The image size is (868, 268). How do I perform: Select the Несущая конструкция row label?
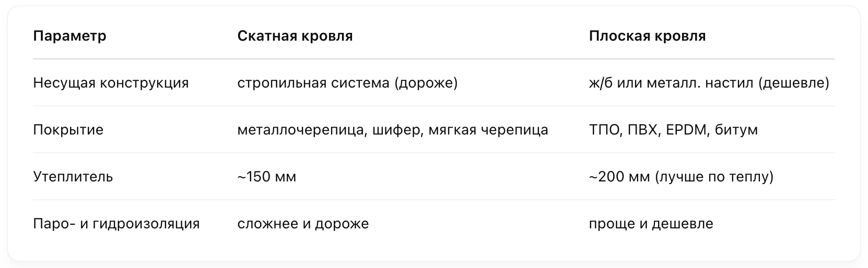pyautogui.click(x=111, y=83)
